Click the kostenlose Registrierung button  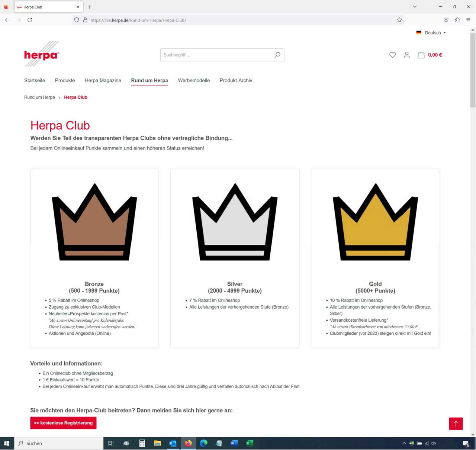tap(63, 423)
